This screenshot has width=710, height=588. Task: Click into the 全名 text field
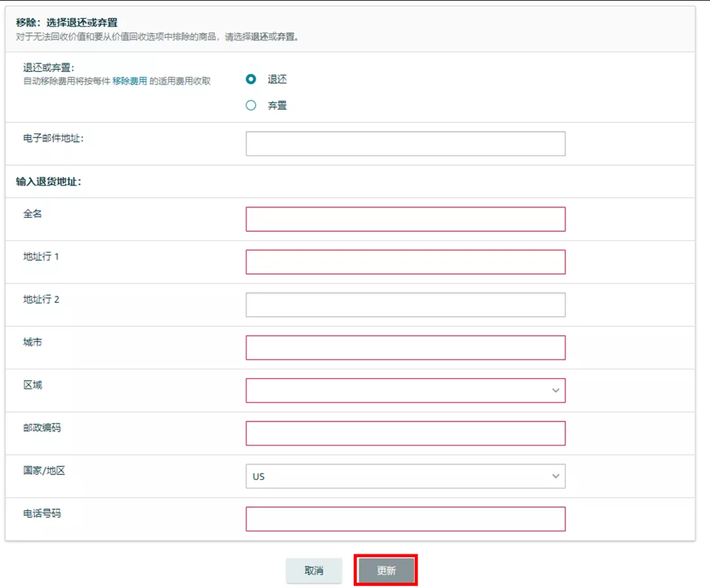coord(405,219)
